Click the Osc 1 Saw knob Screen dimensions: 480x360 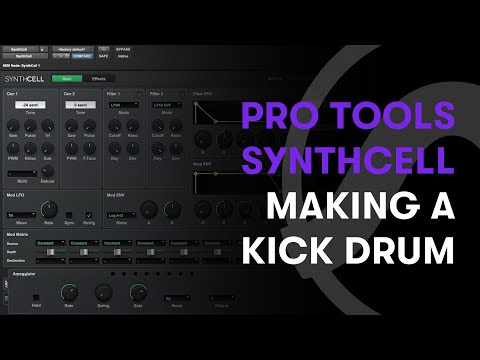(x=13, y=126)
